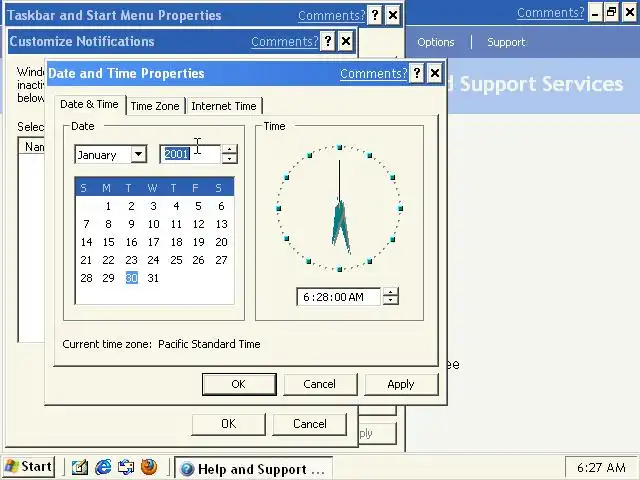Select day 5 in the calendar

point(198,206)
